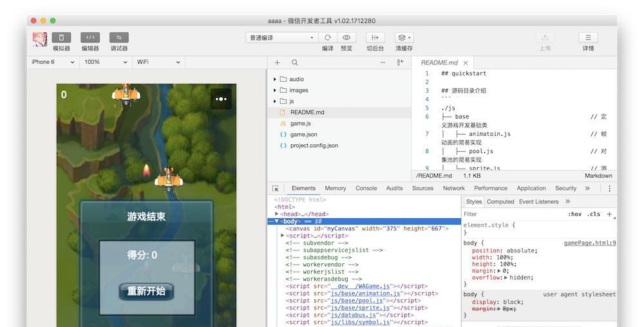Expand the margin property triangle in body rule

499,271
